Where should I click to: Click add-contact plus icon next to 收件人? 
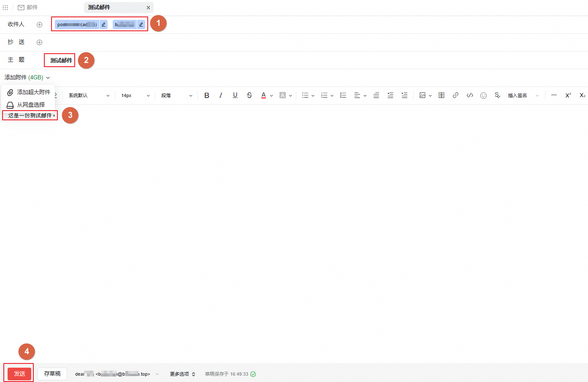pos(39,24)
